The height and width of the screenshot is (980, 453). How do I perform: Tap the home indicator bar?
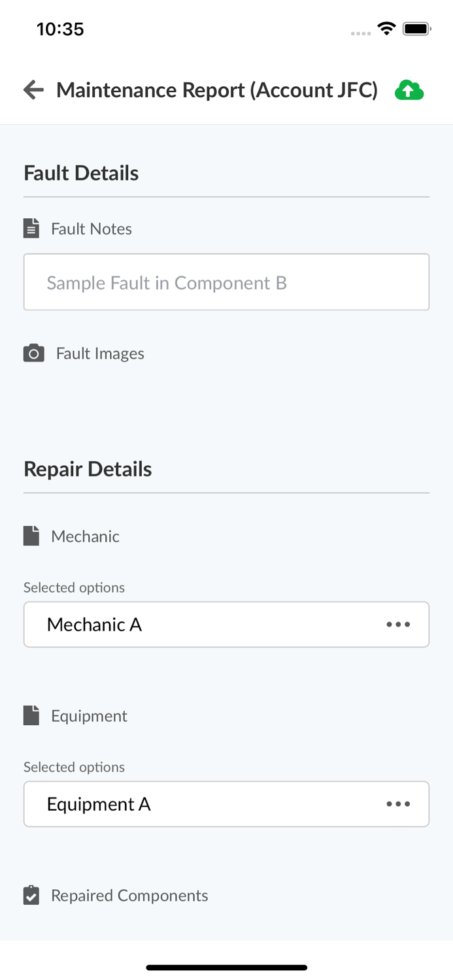click(226, 968)
